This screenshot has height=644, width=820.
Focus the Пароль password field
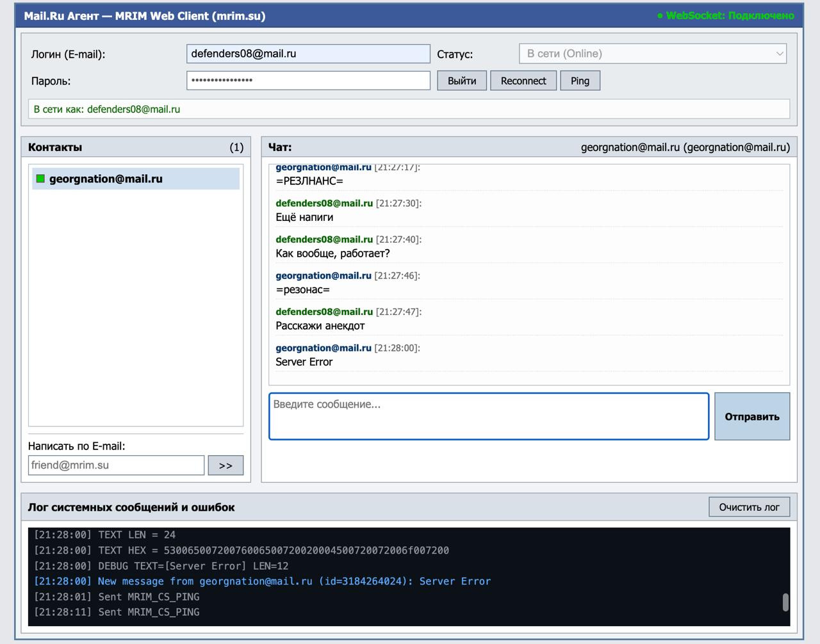point(308,81)
